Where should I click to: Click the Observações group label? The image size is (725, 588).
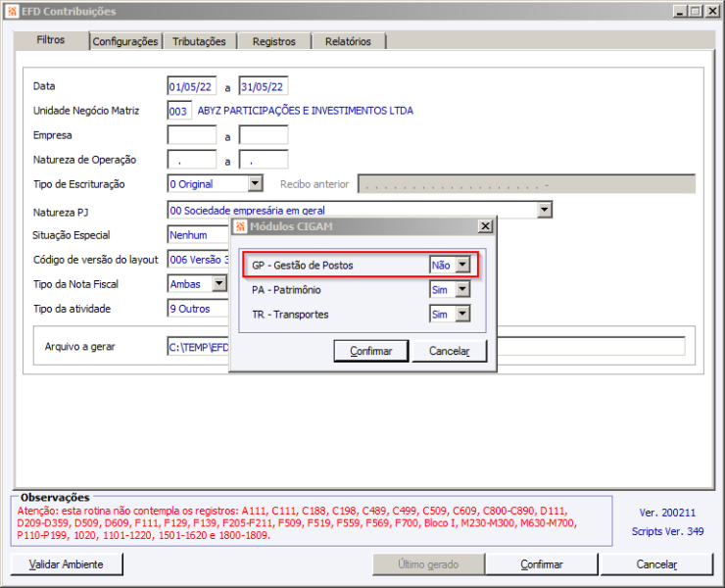pos(55,498)
